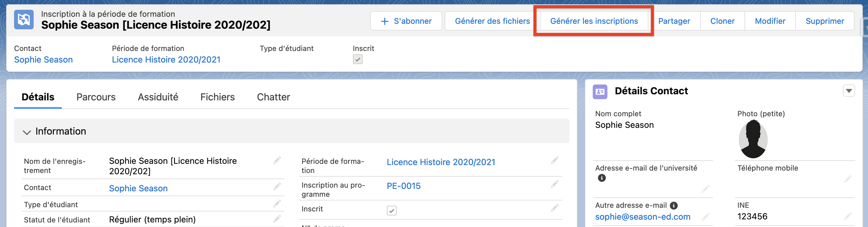Click edit pencil next to Statut de l'étudiant
Viewport: 868px width, 227px height.
coord(277,219)
